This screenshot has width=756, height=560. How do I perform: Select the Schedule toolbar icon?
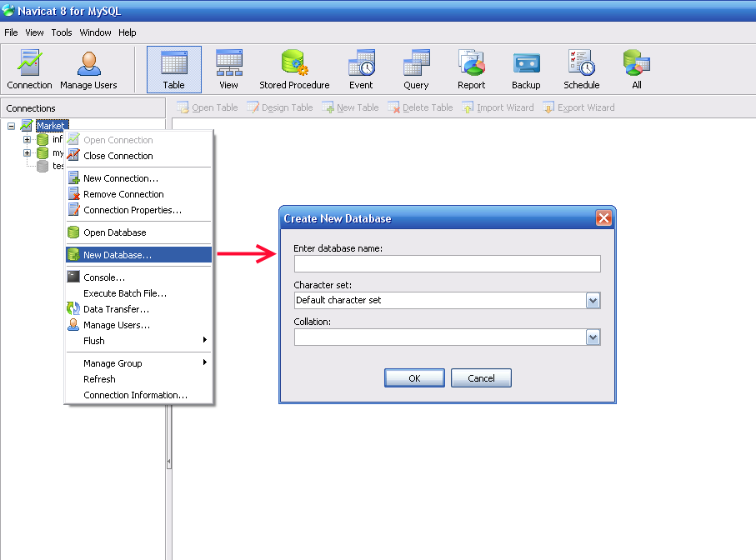tap(582, 69)
